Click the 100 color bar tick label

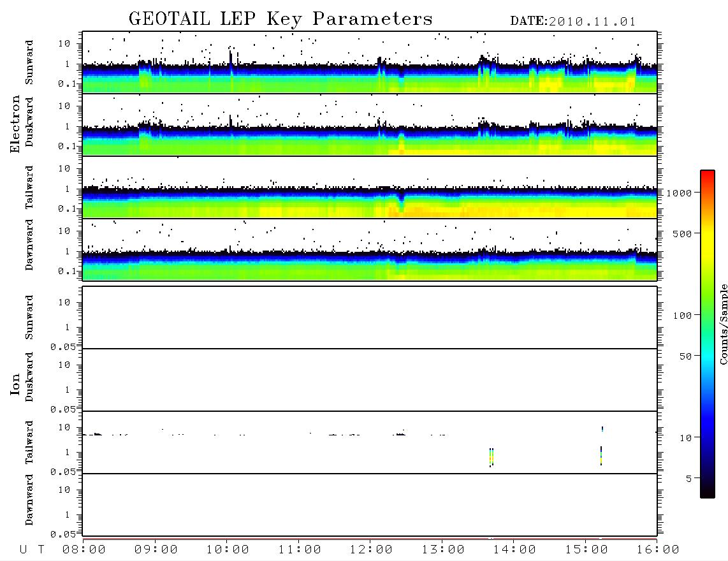tap(682, 316)
